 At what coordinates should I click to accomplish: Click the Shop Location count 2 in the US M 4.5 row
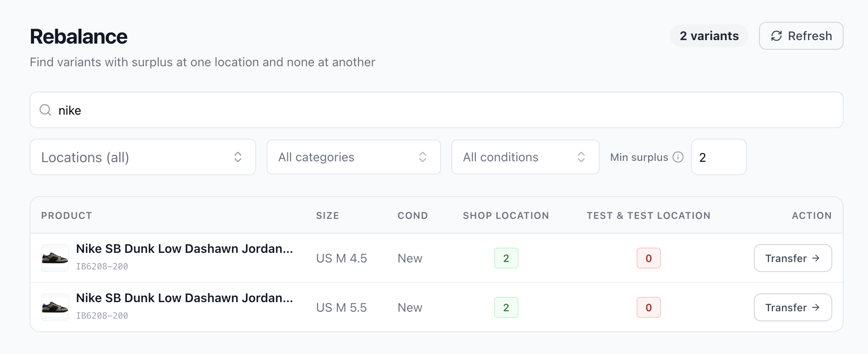point(506,258)
